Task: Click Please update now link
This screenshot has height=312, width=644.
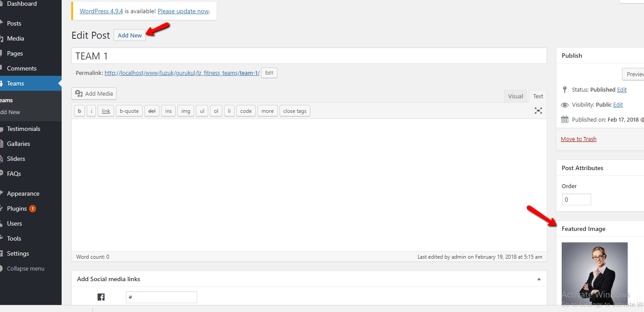Action: (x=183, y=11)
